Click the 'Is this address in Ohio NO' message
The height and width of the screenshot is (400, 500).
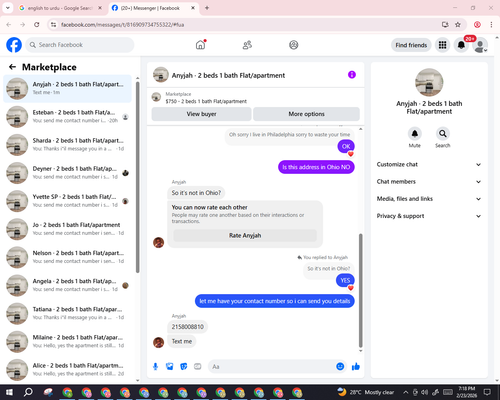pyautogui.click(x=316, y=167)
